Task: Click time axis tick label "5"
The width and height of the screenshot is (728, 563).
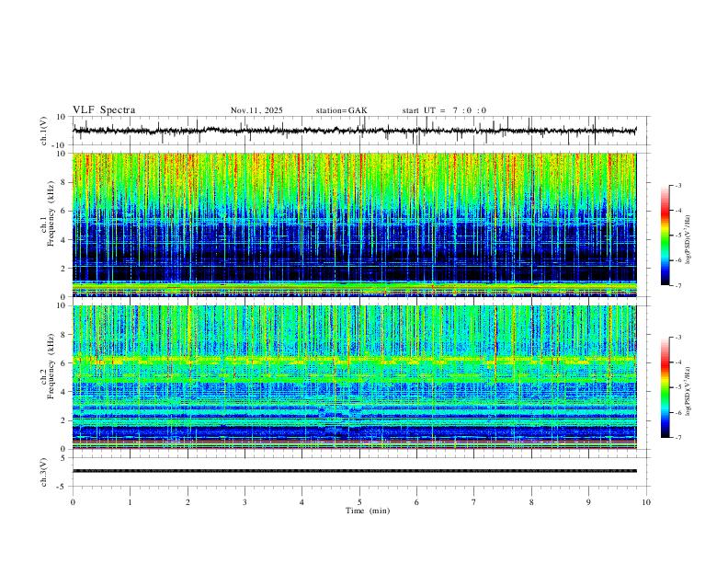Action: pos(359,502)
